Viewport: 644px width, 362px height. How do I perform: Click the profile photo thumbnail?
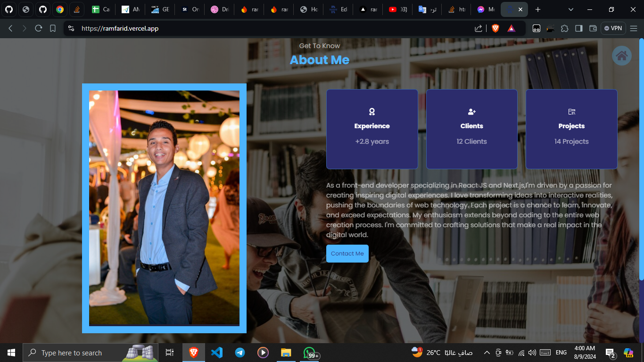point(164,208)
